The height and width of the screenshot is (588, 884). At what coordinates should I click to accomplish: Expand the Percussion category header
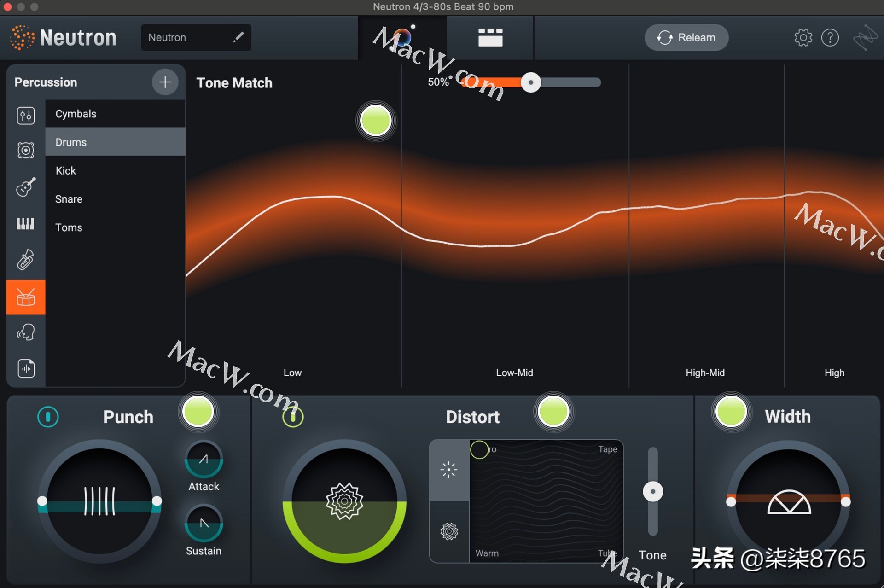click(x=46, y=82)
